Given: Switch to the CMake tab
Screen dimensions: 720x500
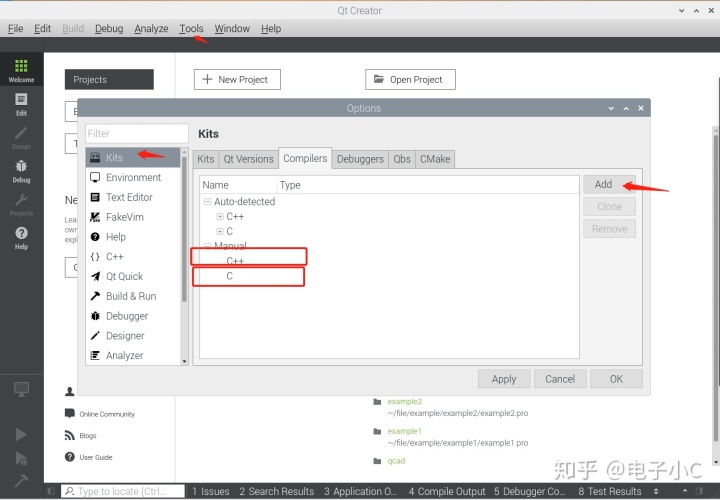Looking at the screenshot, I should tap(435, 159).
